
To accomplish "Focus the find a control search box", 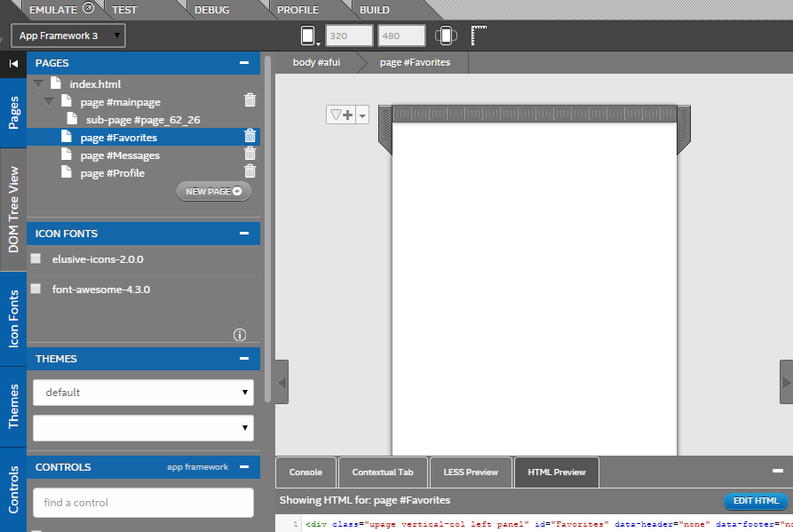I will (x=143, y=503).
